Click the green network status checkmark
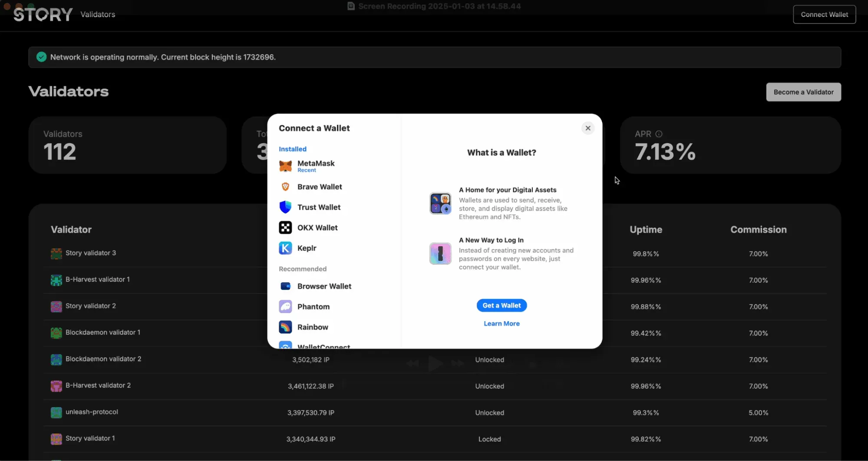This screenshot has width=868, height=461. (x=42, y=57)
